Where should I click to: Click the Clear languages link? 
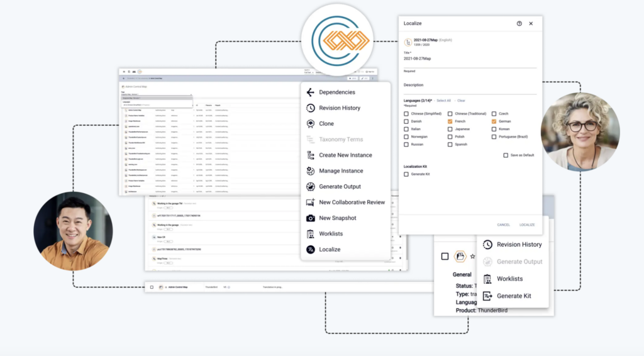point(461,101)
